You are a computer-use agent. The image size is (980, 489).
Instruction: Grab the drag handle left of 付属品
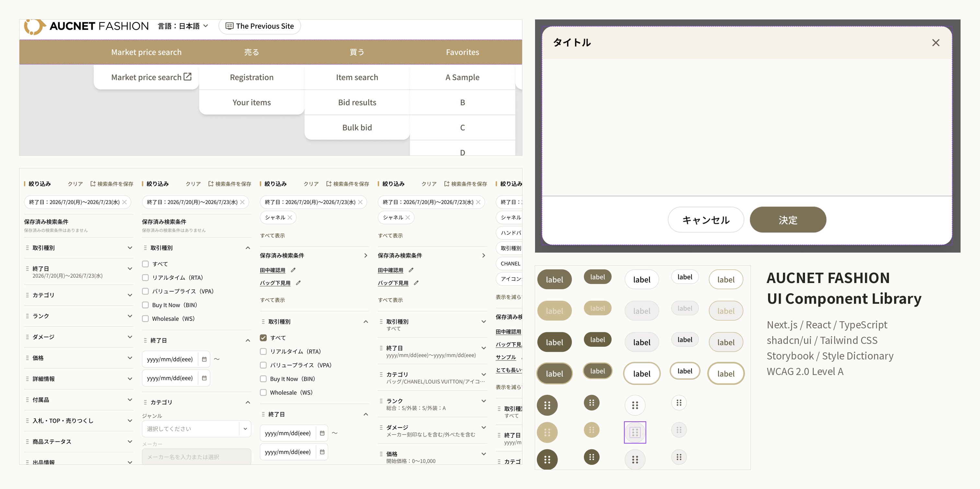tap(28, 400)
